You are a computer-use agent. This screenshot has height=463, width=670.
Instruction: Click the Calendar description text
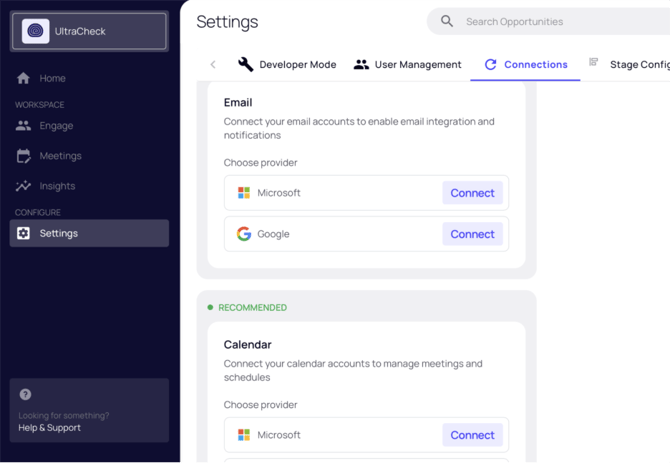[353, 370]
